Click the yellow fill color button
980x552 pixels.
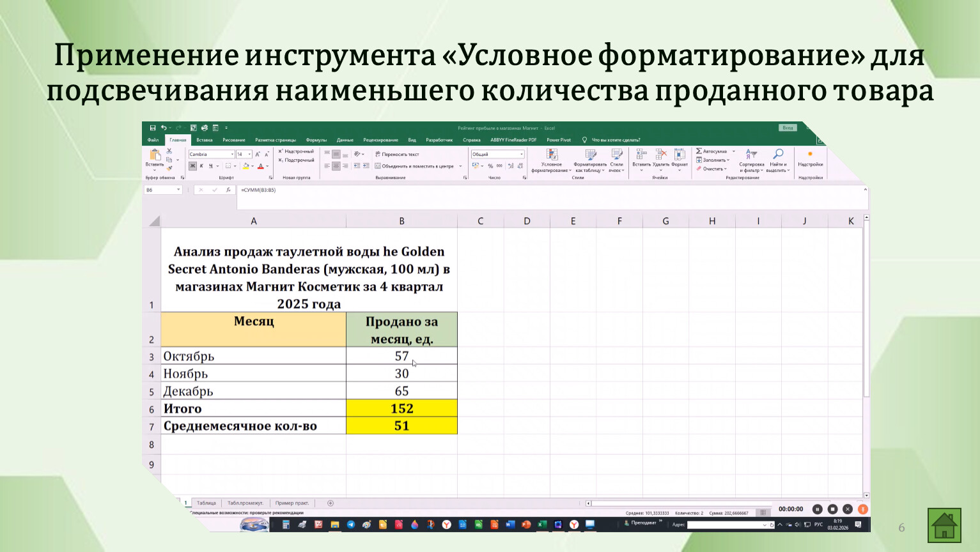246,166
